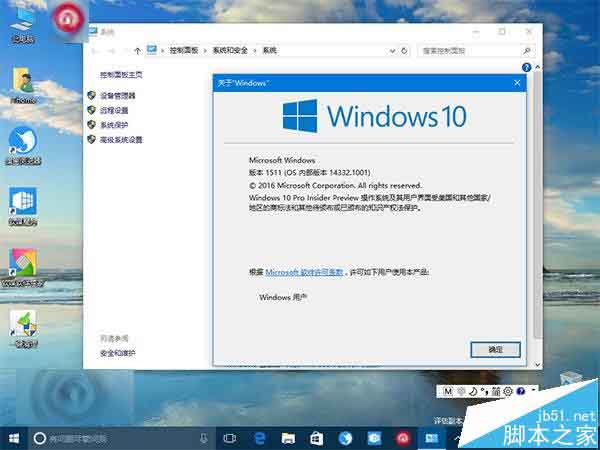Open the 此电脑 desktop icon
This screenshot has width=600, height=450.
[23, 25]
